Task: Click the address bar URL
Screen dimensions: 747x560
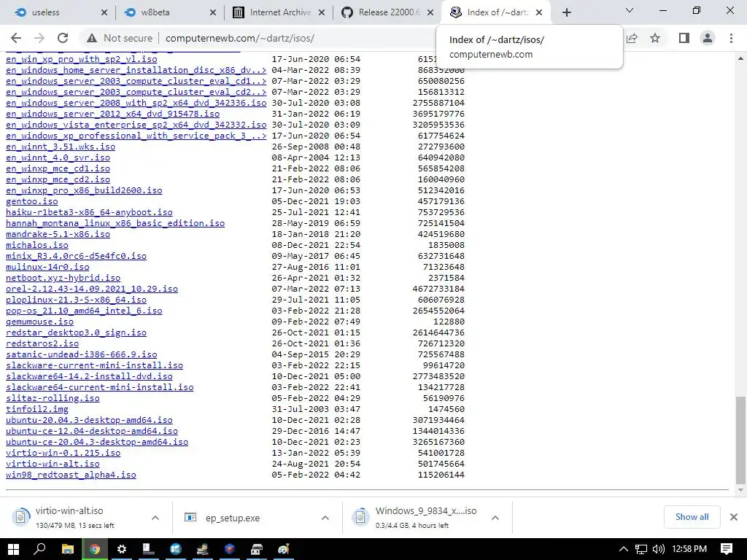Action: [x=239, y=38]
